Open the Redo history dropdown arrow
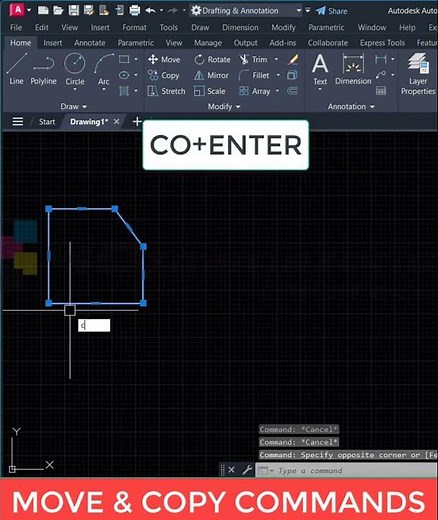The height and width of the screenshot is (520, 438). pos(184,11)
